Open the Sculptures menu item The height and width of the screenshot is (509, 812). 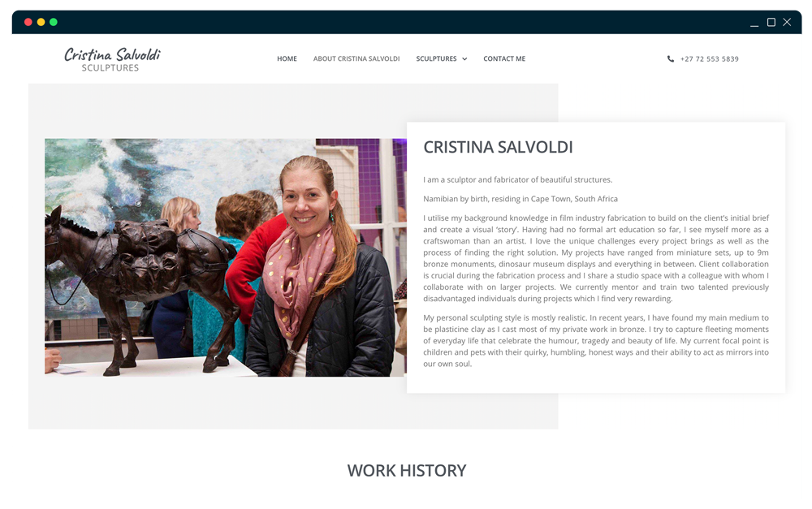click(x=436, y=59)
